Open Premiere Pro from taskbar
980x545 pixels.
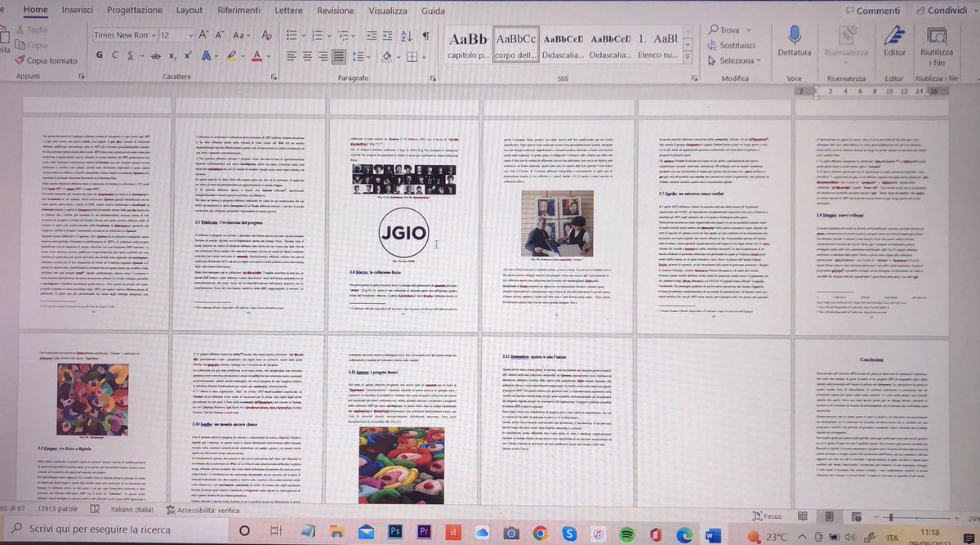tap(425, 533)
